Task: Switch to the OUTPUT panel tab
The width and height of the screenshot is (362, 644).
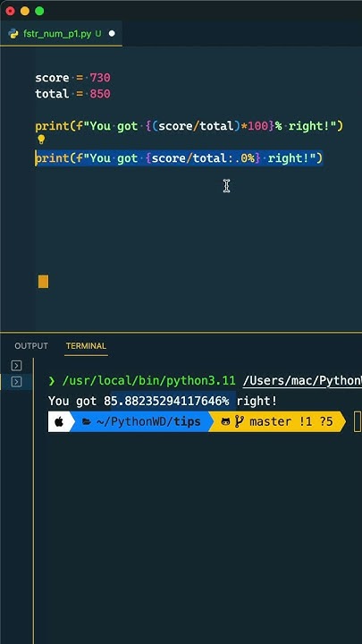Action: (x=31, y=346)
